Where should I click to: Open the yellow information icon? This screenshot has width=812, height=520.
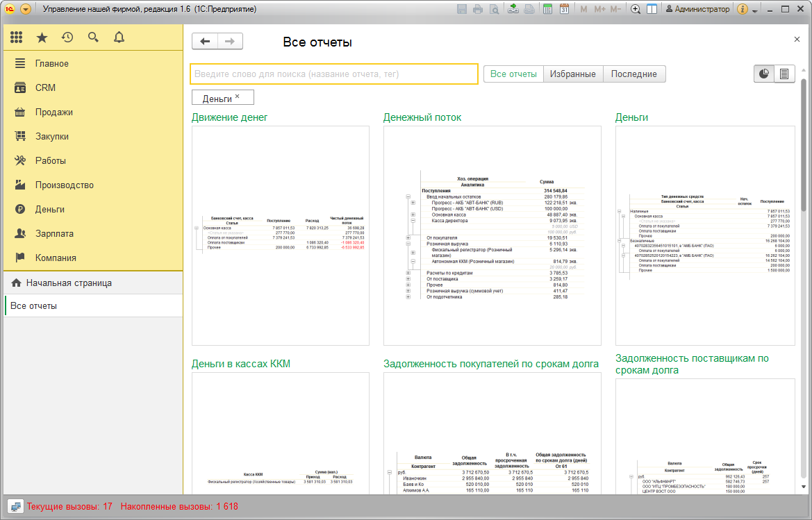click(x=742, y=9)
